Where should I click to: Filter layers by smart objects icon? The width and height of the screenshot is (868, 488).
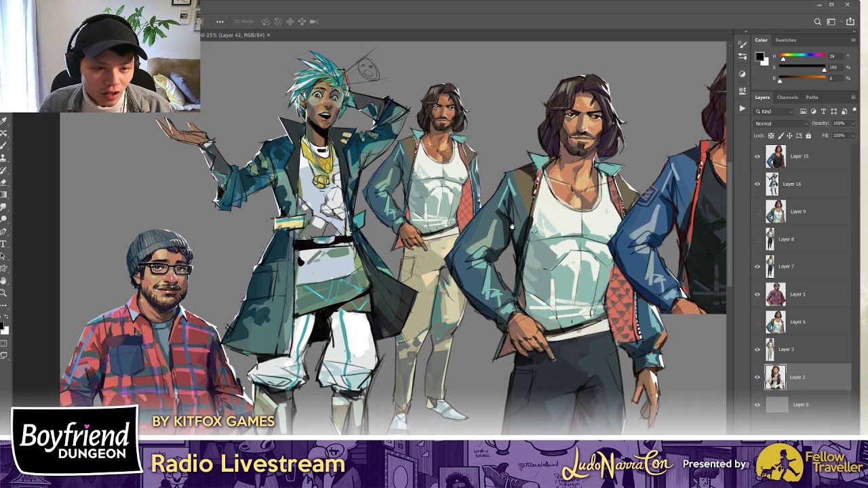click(x=844, y=111)
